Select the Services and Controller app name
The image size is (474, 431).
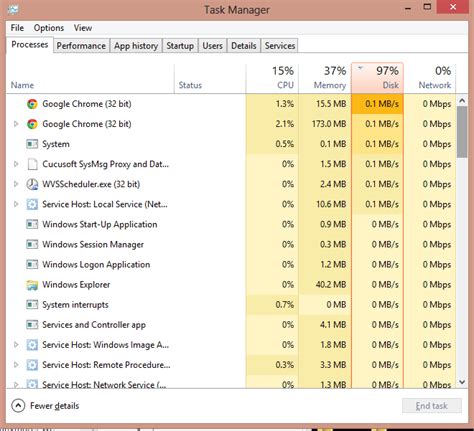(94, 325)
